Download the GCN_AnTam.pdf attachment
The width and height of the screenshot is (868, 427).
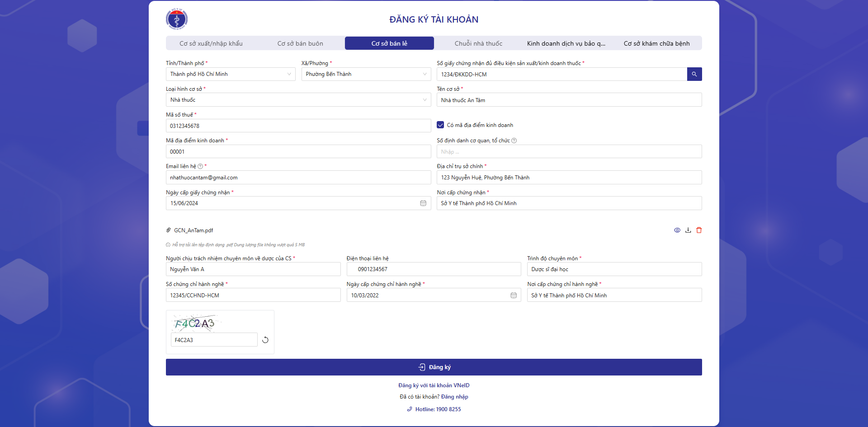(688, 230)
